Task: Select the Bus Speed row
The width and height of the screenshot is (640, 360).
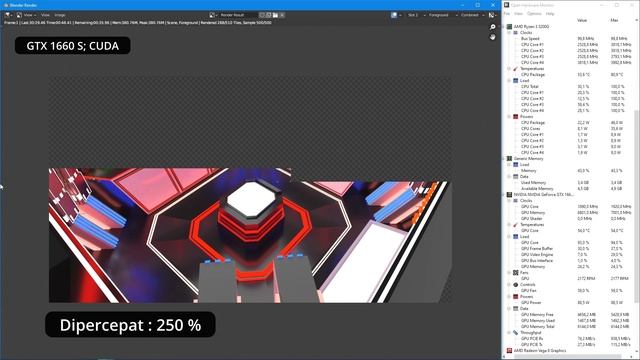Action: coord(569,38)
